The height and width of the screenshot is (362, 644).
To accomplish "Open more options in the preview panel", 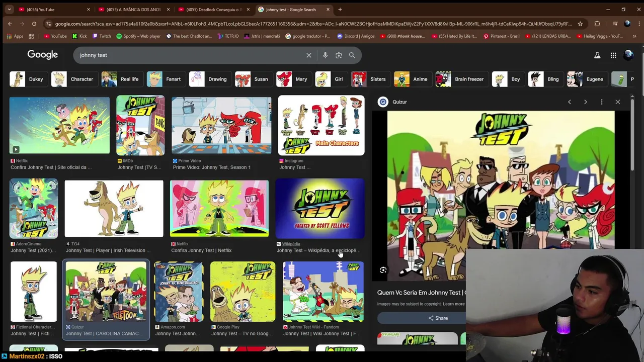I will 602,102.
